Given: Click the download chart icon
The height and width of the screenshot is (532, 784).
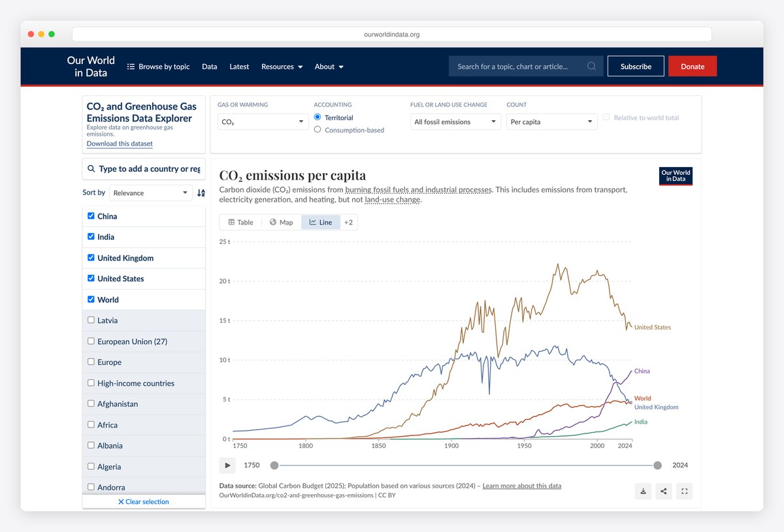Looking at the screenshot, I should (643, 491).
